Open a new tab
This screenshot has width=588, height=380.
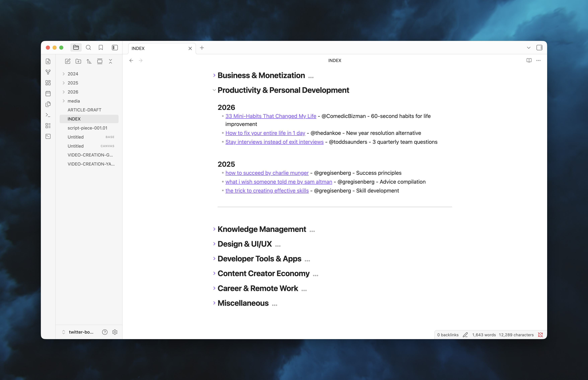tap(202, 48)
